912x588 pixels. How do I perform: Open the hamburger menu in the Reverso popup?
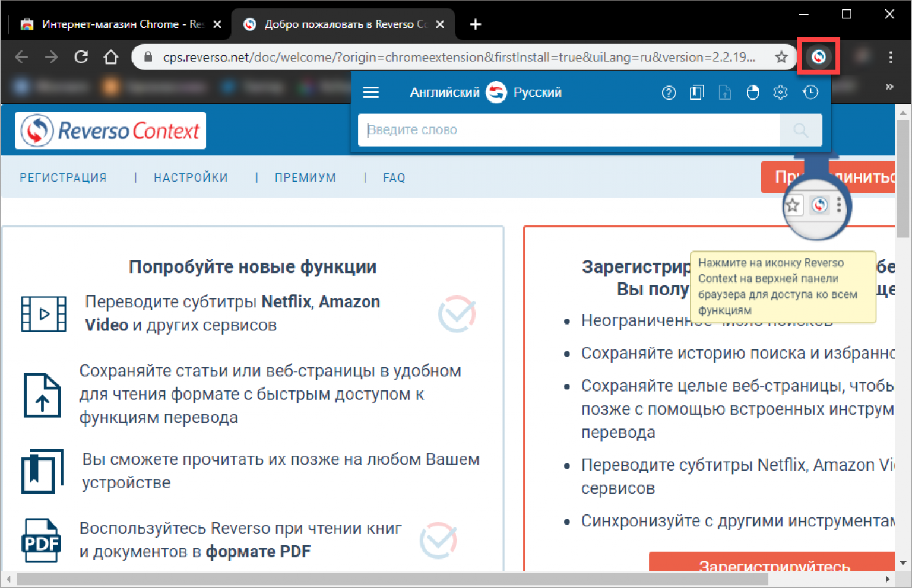tap(371, 93)
